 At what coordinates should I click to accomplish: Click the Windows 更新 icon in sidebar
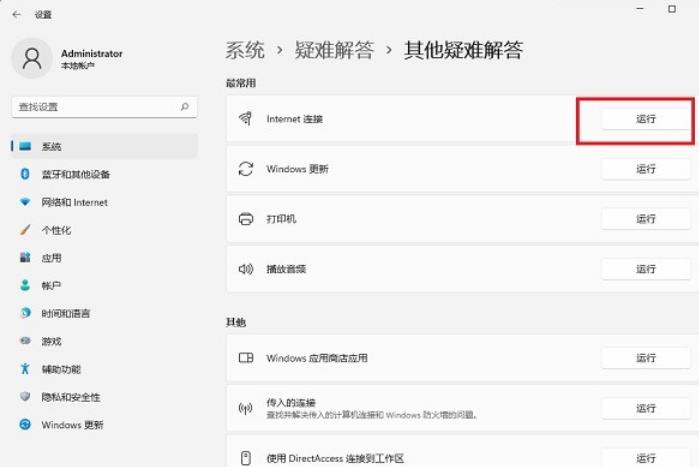tap(25, 424)
